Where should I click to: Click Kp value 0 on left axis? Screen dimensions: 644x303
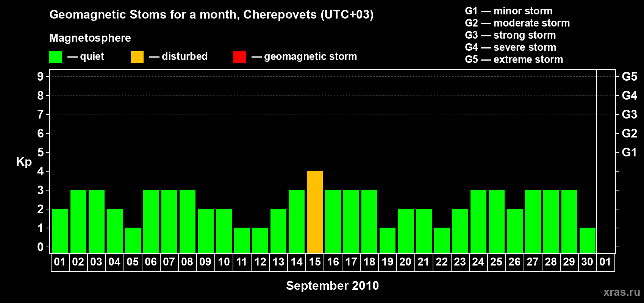coord(41,247)
